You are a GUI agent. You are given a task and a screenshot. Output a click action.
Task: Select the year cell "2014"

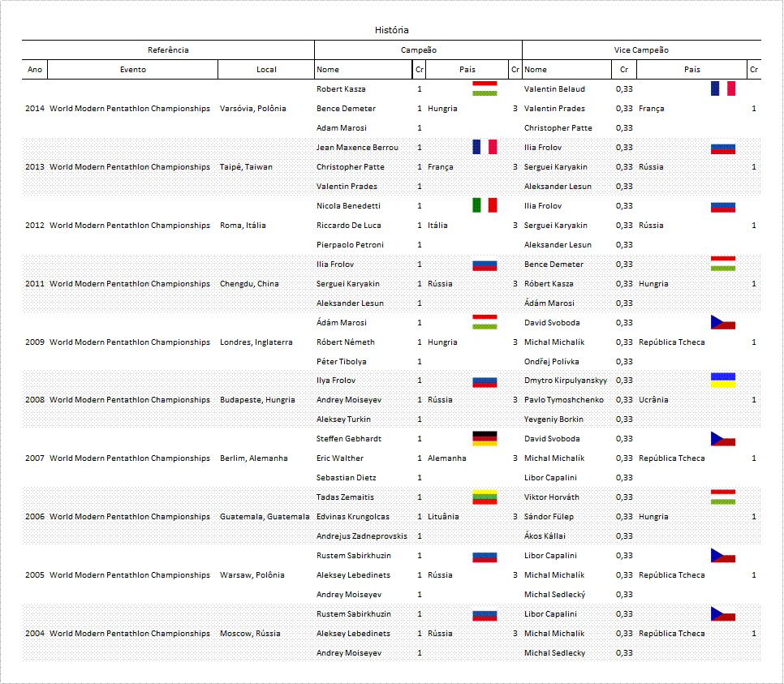click(35, 109)
